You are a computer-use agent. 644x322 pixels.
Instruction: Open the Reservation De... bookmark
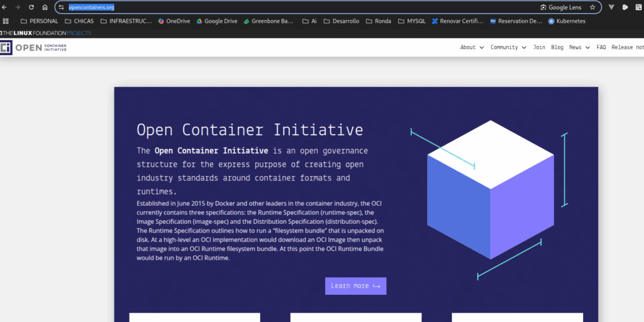(516, 21)
